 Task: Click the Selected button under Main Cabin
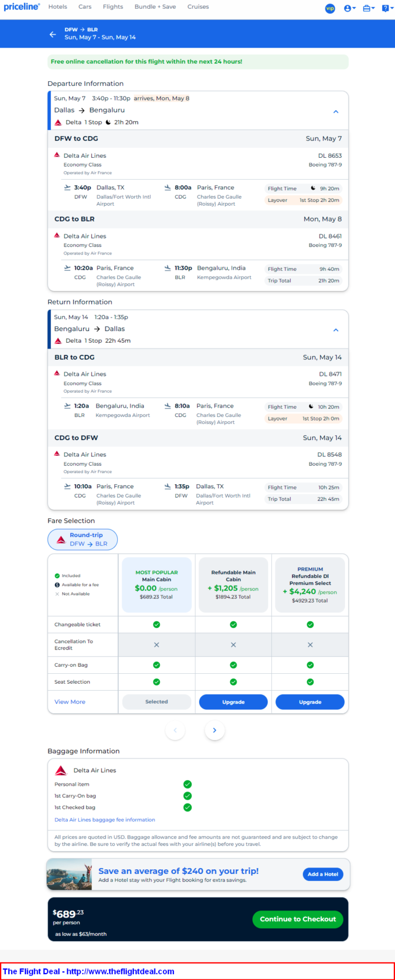[157, 702]
